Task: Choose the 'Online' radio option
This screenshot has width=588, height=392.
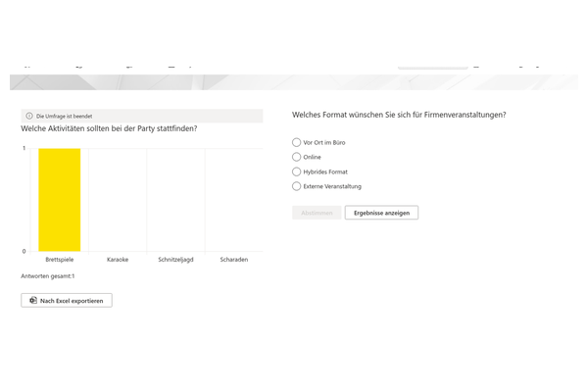Action: point(296,157)
